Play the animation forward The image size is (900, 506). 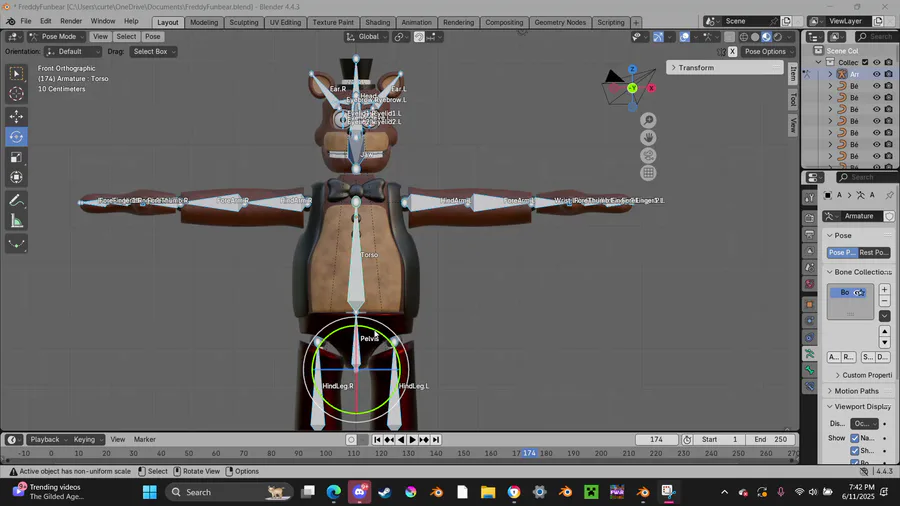click(412, 439)
